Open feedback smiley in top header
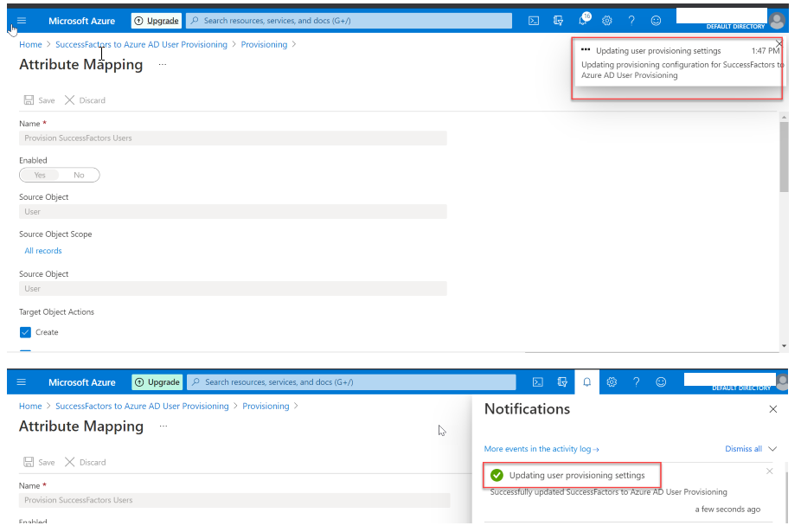 point(656,21)
